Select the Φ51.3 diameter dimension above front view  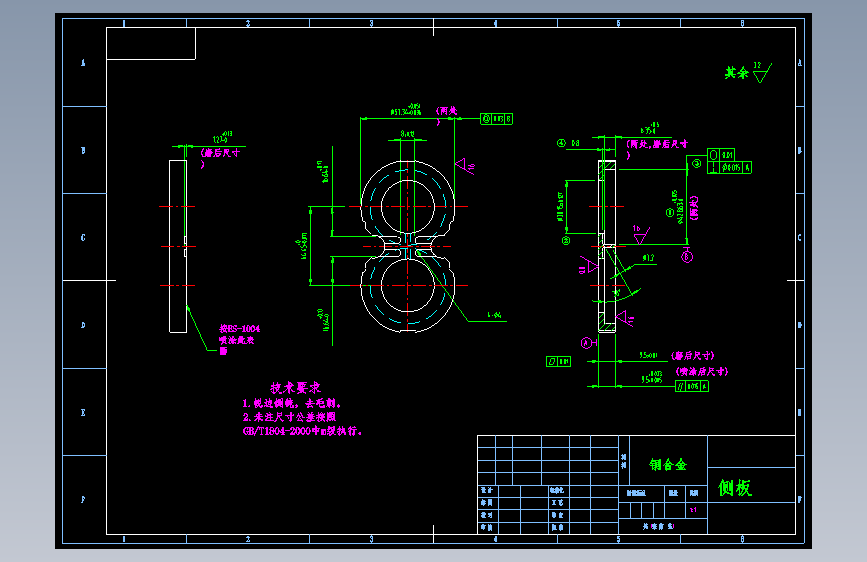(x=406, y=112)
